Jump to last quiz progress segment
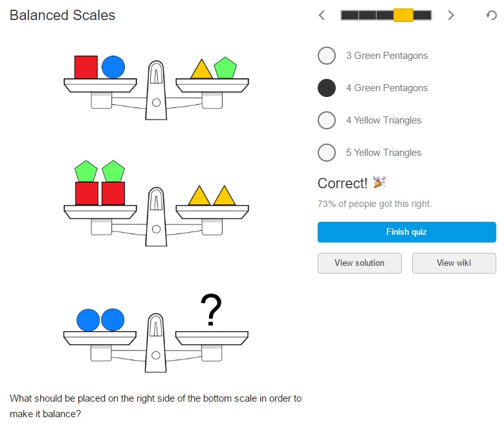 click(422, 15)
